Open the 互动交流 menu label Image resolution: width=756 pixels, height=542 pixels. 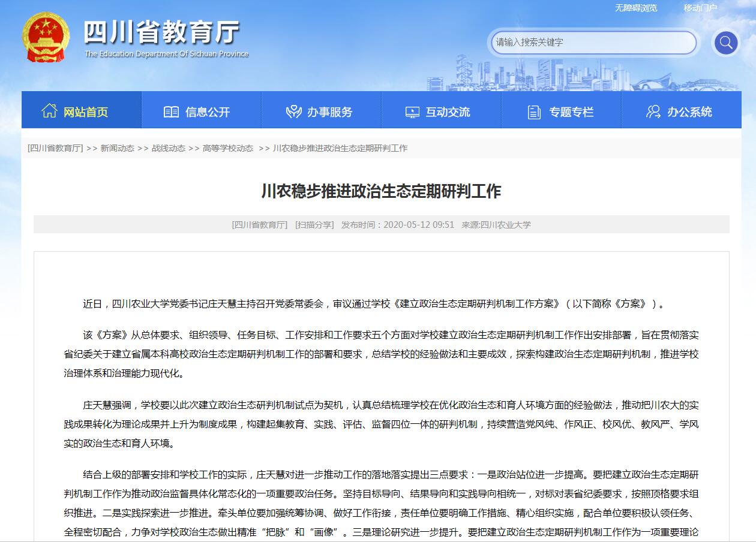(x=448, y=112)
